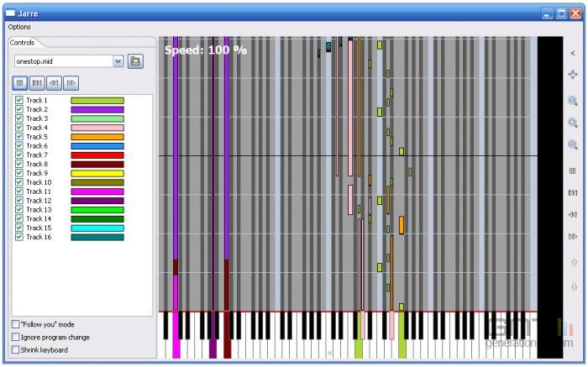Click the up arrow icon in right sidebar

[x=573, y=263]
